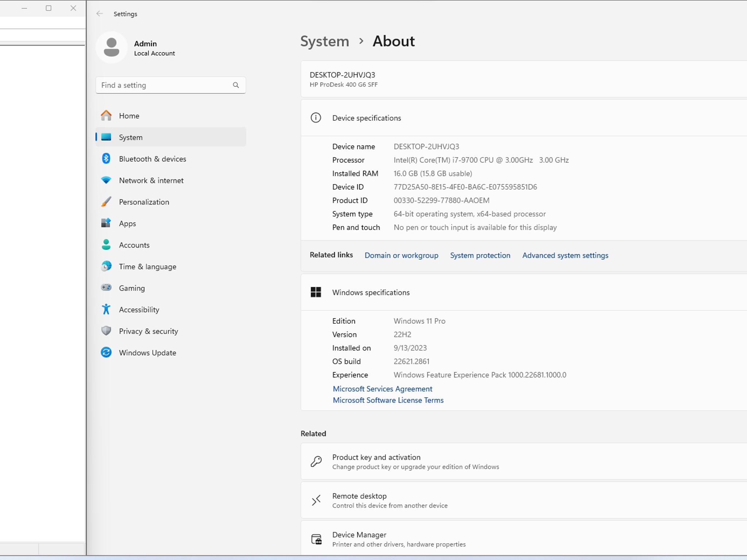Viewport: 747px width, 560px height.
Task: Focus the Find a setting search box
Action: pyautogui.click(x=171, y=85)
